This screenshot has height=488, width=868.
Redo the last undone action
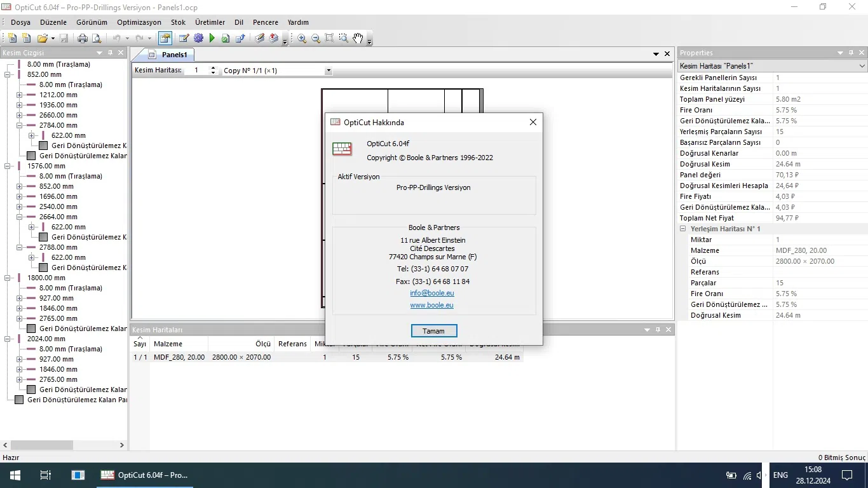click(x=140, y=38)
